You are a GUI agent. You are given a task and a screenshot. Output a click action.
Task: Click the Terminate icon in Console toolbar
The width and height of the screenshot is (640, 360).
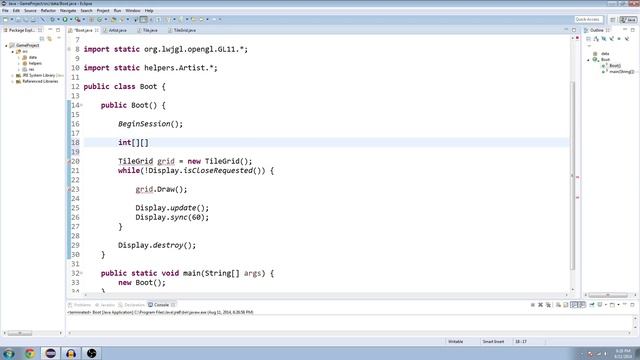pyautogui.click(x=533, y=305)
